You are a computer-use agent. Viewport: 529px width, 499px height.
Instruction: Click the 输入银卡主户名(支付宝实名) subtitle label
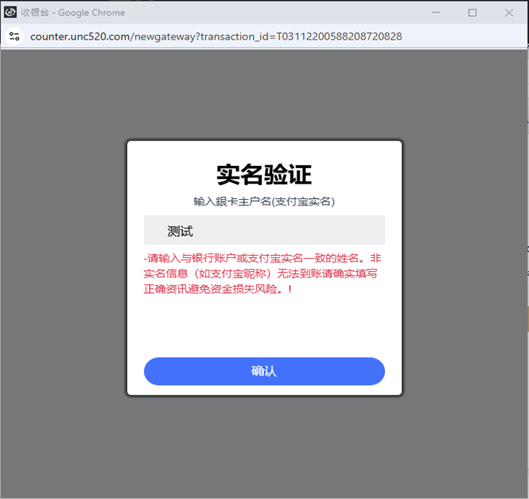point(264,201)
